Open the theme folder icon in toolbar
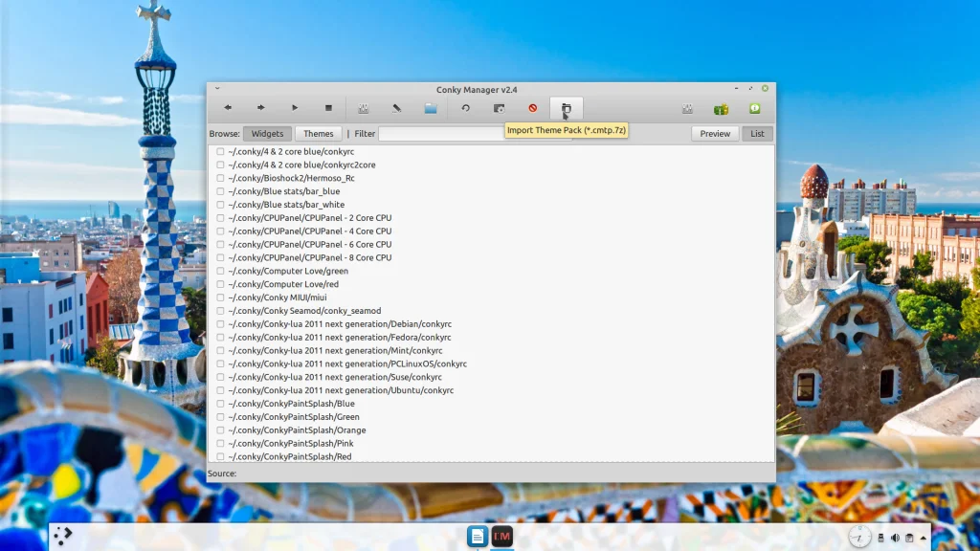This screenshot has width=980, height=551. click(431, 108)
